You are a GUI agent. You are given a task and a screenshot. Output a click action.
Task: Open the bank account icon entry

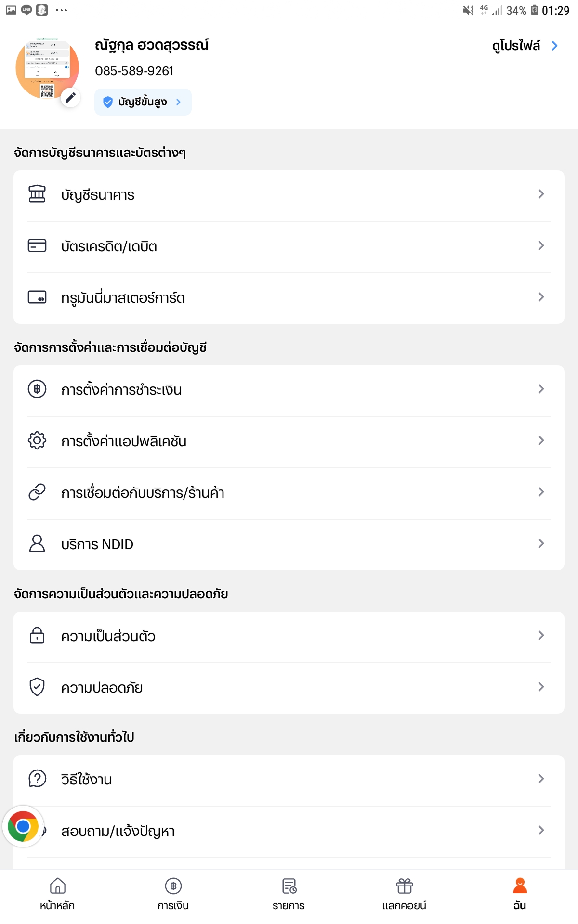tap(37, 194)
